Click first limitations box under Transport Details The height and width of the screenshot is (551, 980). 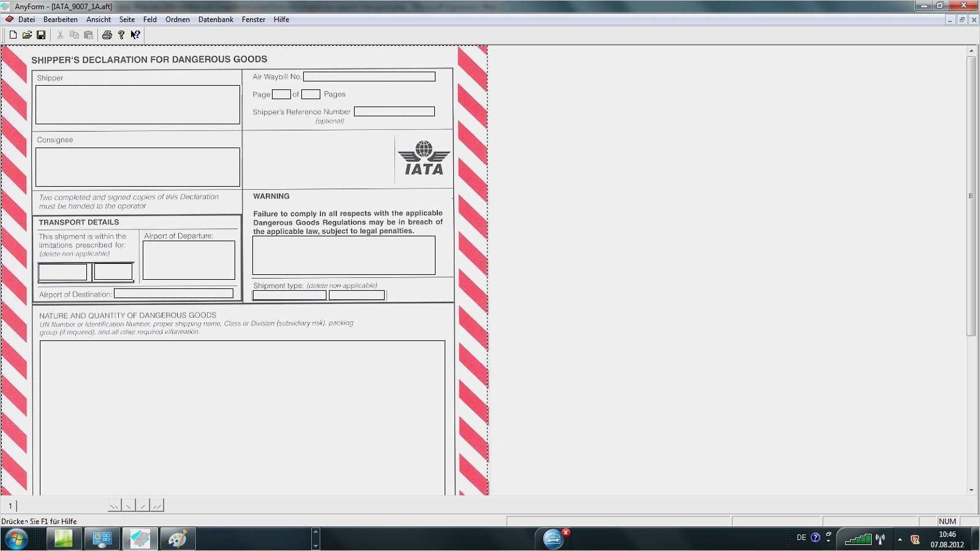click(x=62, y=272)
